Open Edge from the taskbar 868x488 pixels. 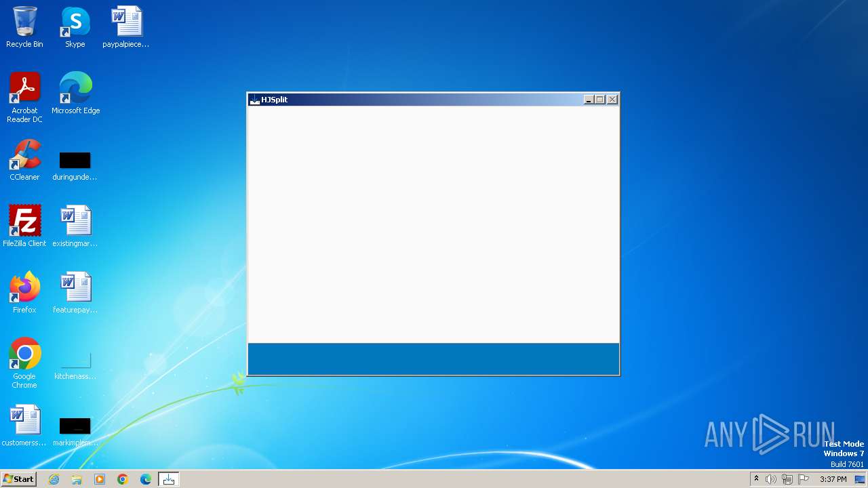(146, 479)
